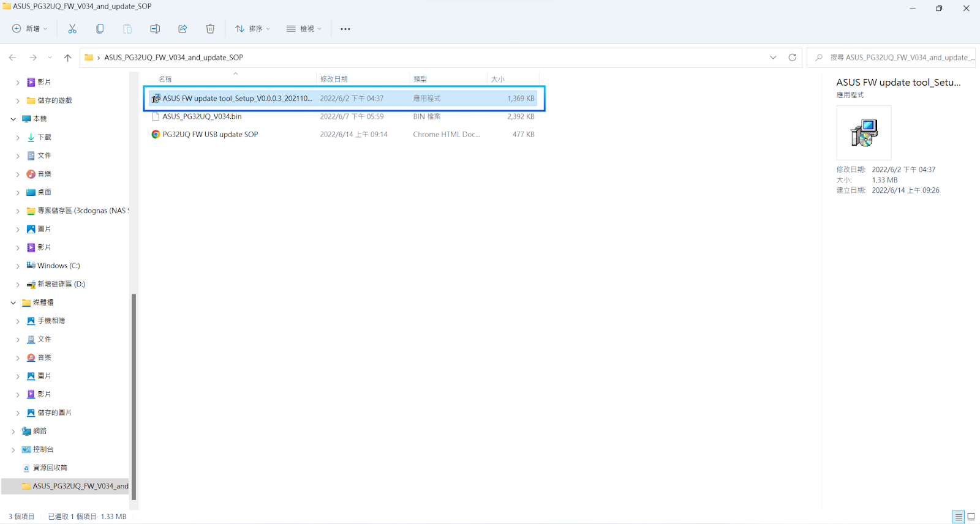Click the Copy icon in toolbar
980x524 pixels.
pyautogui.click(x=100, y=29)
